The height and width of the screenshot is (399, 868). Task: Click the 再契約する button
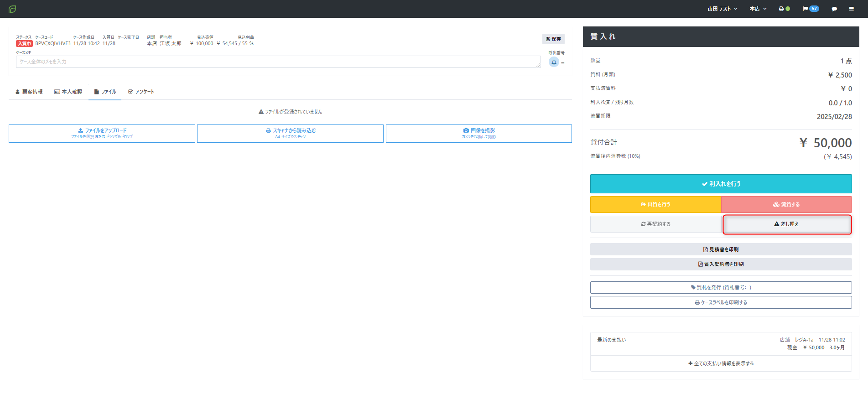click(655, 224)
